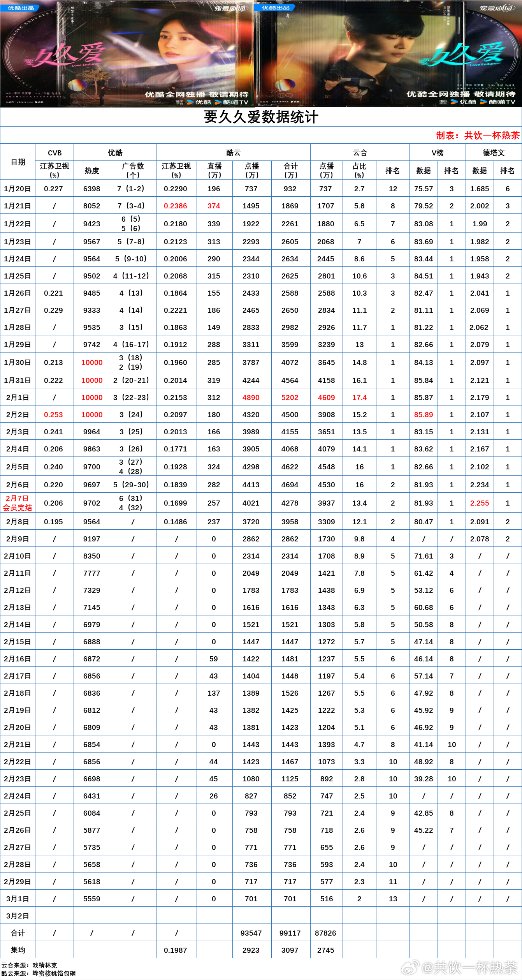Click the 直播（万） sub-header
The image size is (522, 980).
click(x=214, y=171)
